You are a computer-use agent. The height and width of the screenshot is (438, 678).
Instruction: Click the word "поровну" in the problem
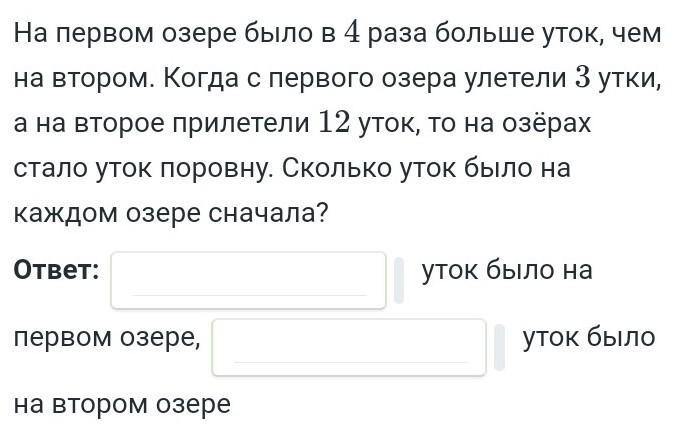point(217,169)
